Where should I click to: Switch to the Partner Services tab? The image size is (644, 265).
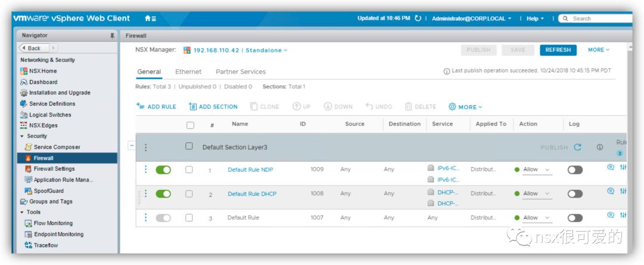pos(241,72)
